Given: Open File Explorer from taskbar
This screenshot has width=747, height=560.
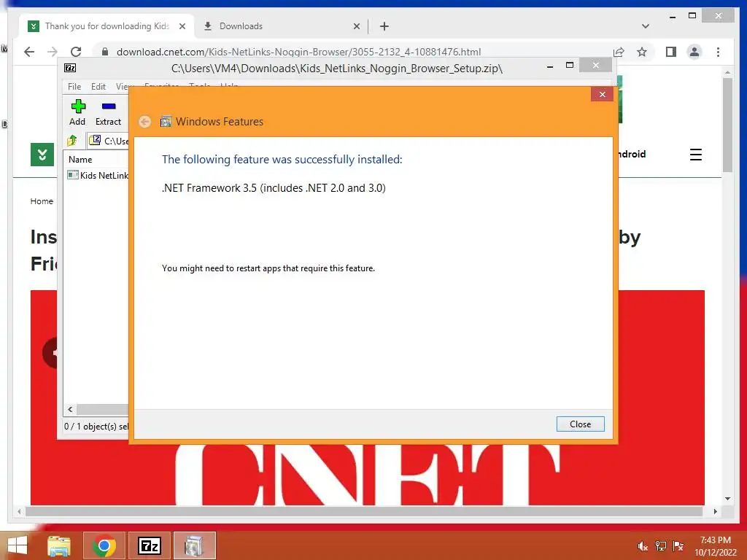Looking at the screenshot, I should coord(59,545).
